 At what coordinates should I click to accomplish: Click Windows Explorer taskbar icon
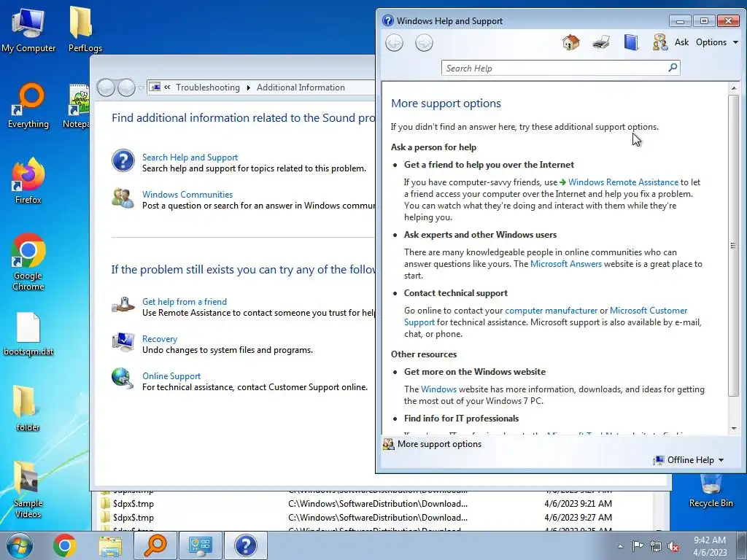(x=110, y=545)
